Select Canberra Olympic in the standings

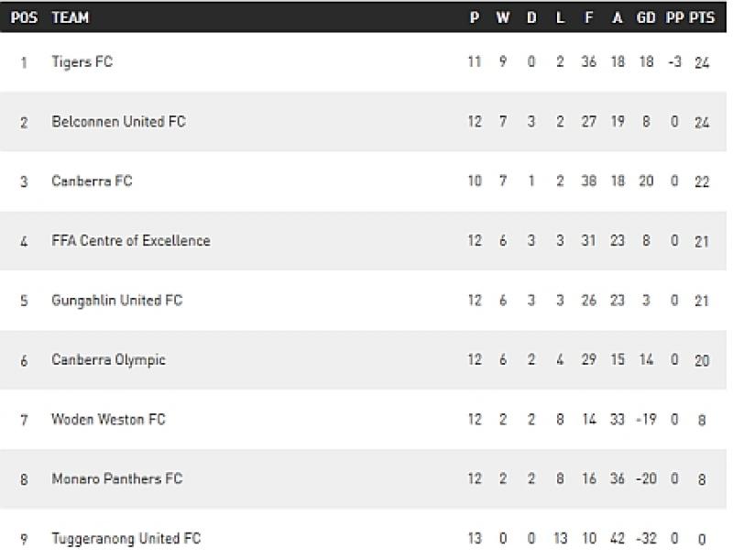[x=108, y=360]
